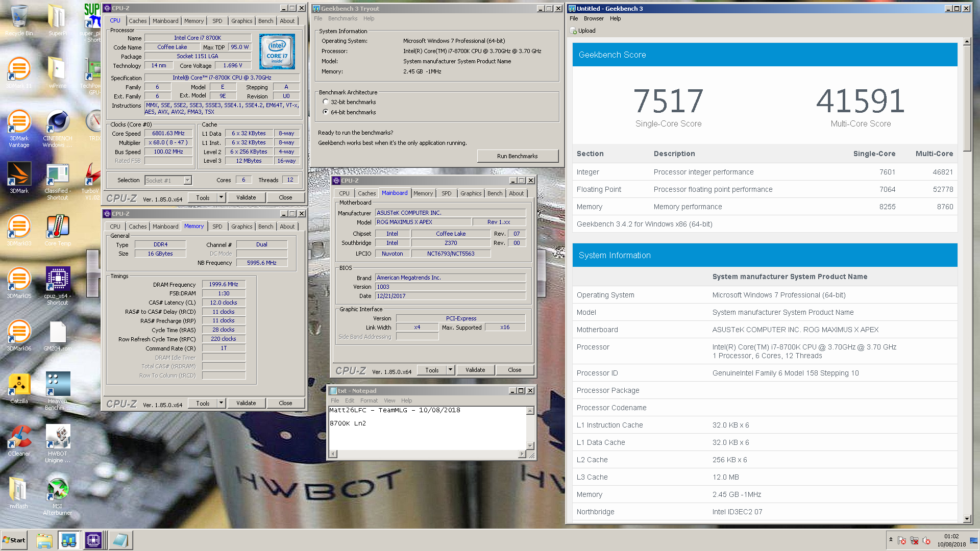
Task: Click Close button in CPU-Z Mainboard window
Action: [514, 370]
